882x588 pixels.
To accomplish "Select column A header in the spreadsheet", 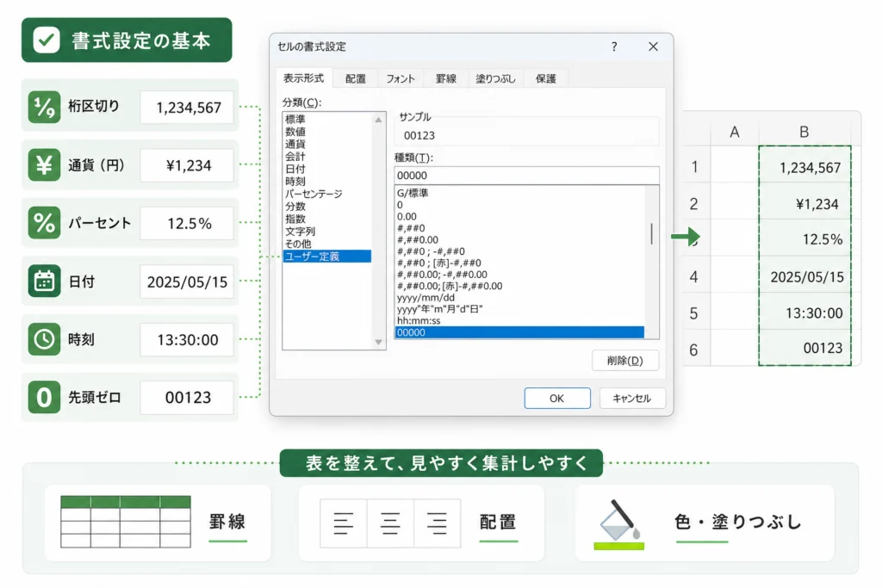I will [x=735, y=132].
